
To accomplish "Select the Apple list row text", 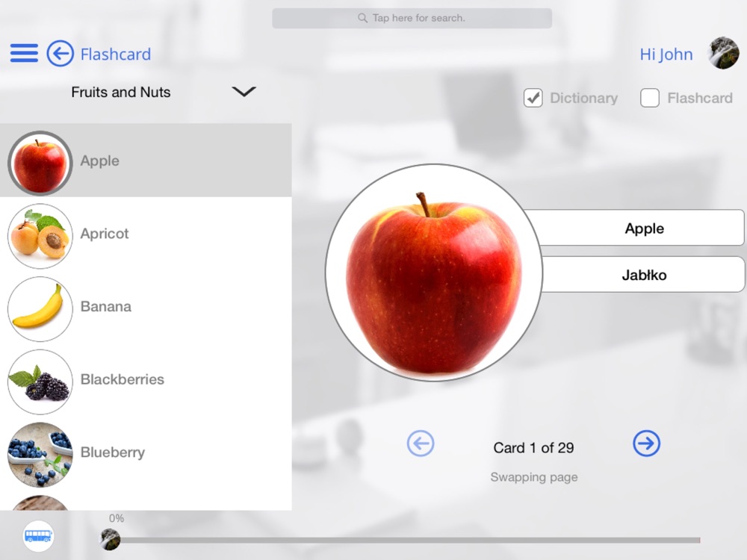I will pyautogui.click(x=99, y=161).
